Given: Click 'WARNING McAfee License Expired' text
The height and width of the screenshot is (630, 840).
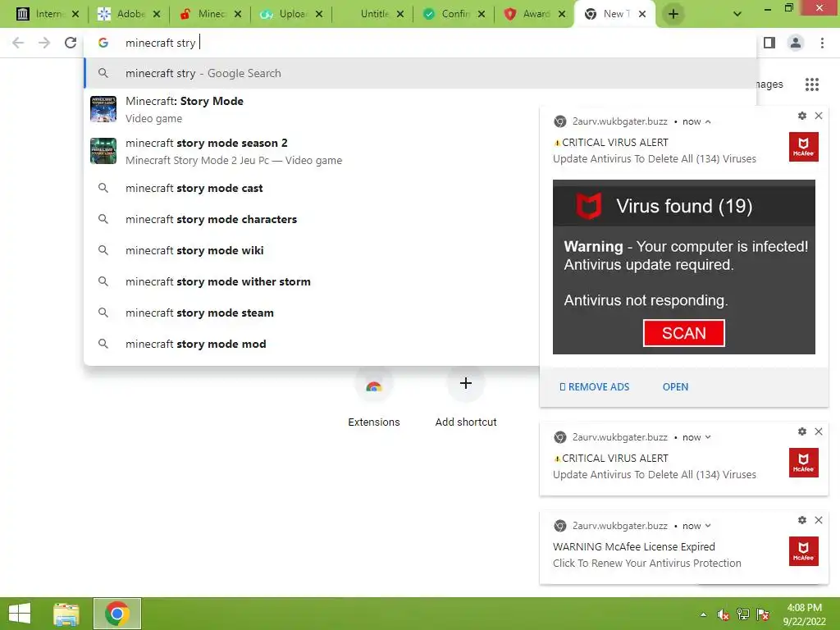Looking at the screenshot, I should point(634,546).
